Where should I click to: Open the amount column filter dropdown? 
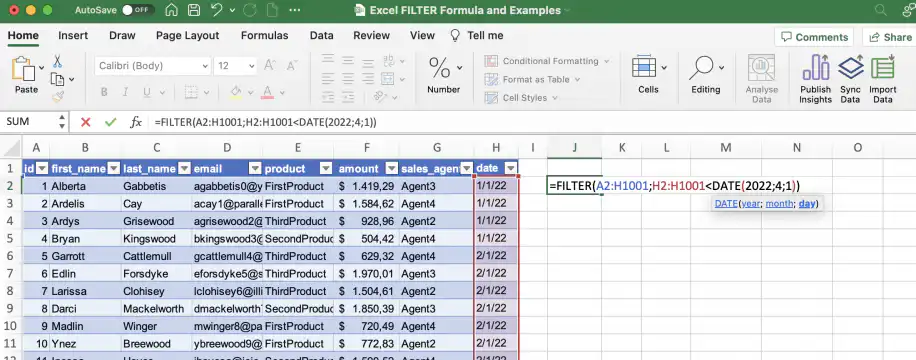[391, 169]
